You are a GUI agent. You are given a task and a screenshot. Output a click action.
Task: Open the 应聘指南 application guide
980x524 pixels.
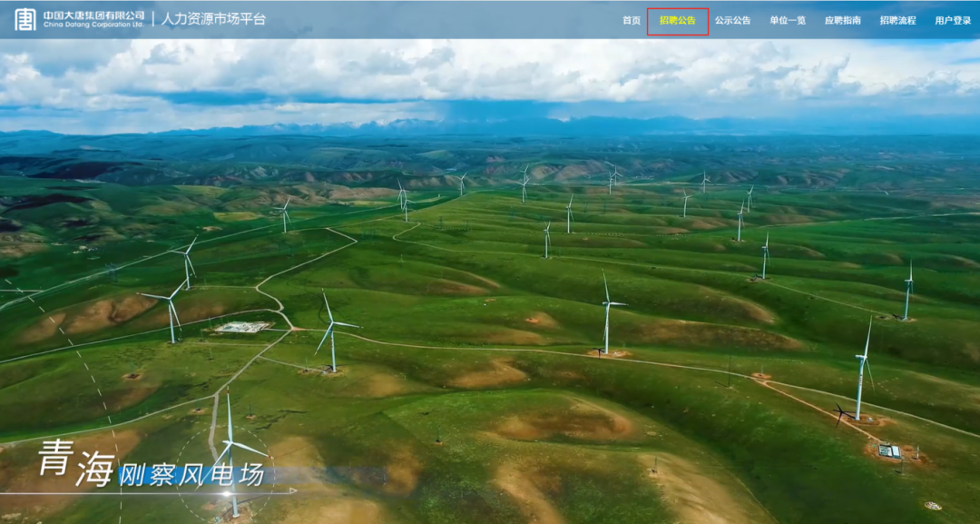(x=843, y=20)
